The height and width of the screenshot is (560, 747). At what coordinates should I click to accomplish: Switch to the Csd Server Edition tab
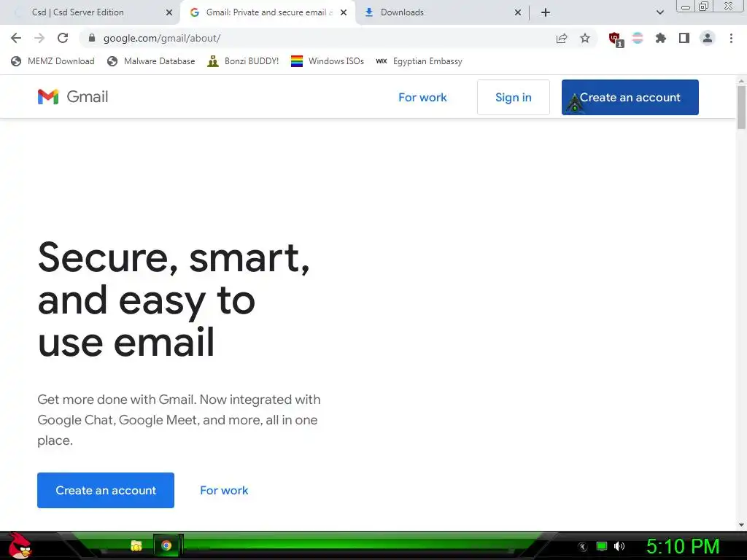click(x=90, y=12)
